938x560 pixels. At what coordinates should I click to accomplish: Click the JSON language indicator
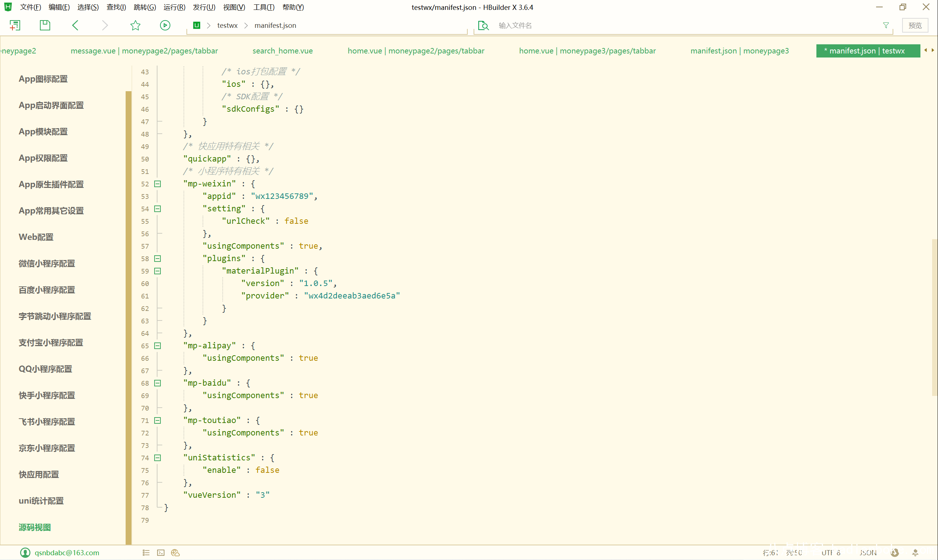coord(868,552)
